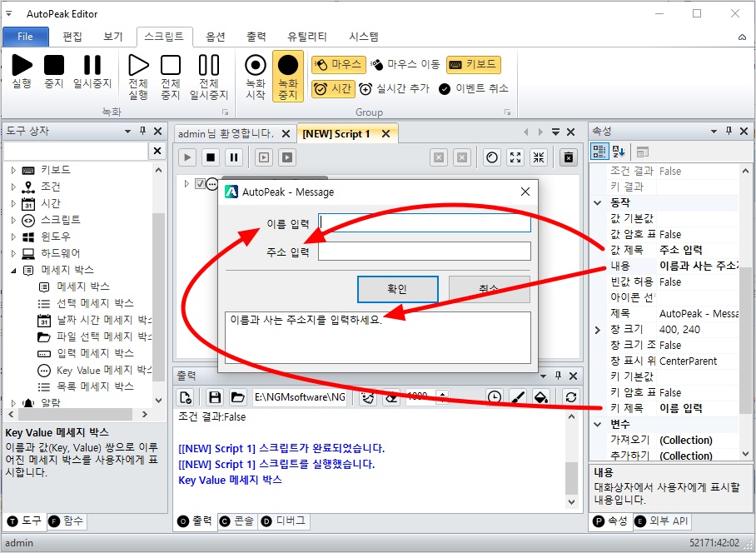This screenshot has height=553, width=756.
Task: Close the AutoPeak - Message dialog
Action: tap(525, 192)
